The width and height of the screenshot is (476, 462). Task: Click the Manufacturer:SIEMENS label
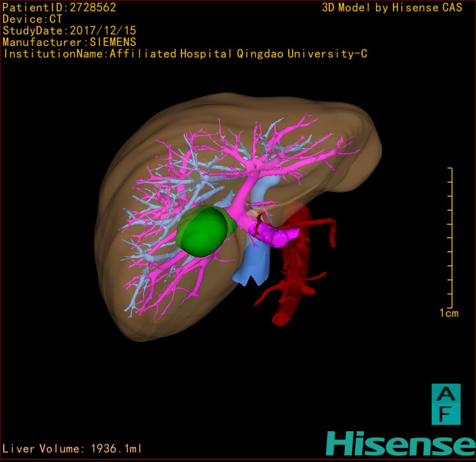(69, 42)
